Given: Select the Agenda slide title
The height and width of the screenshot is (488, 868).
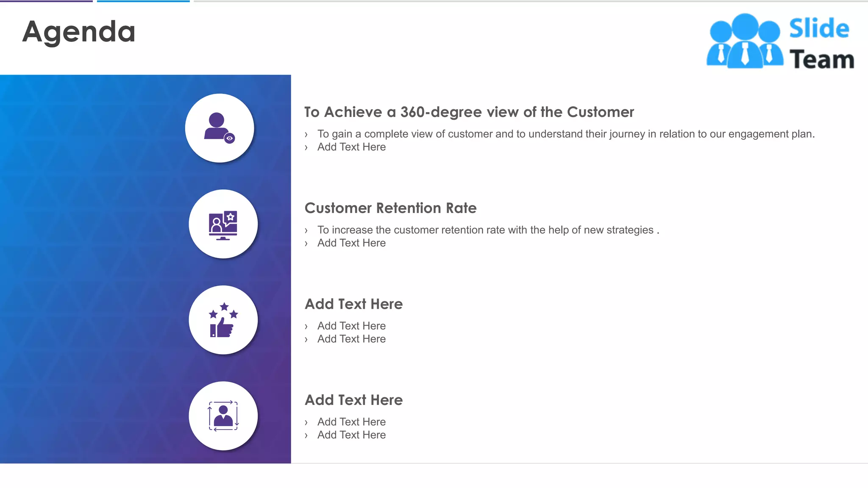Looking at the screenshot, I should point(79,32).
